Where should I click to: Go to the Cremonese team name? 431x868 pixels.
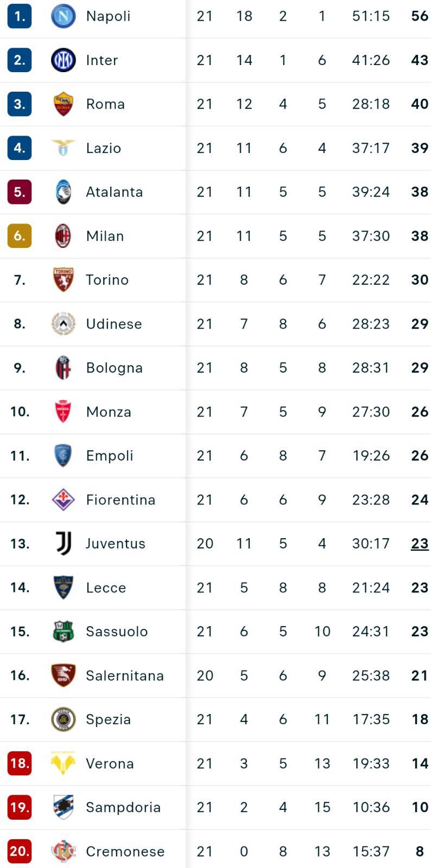coord(125,851)
